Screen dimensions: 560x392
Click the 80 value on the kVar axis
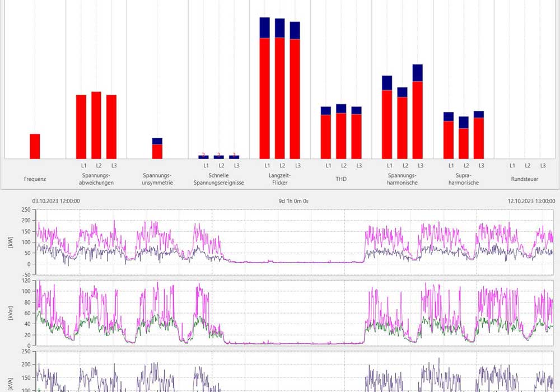point(28,302)
